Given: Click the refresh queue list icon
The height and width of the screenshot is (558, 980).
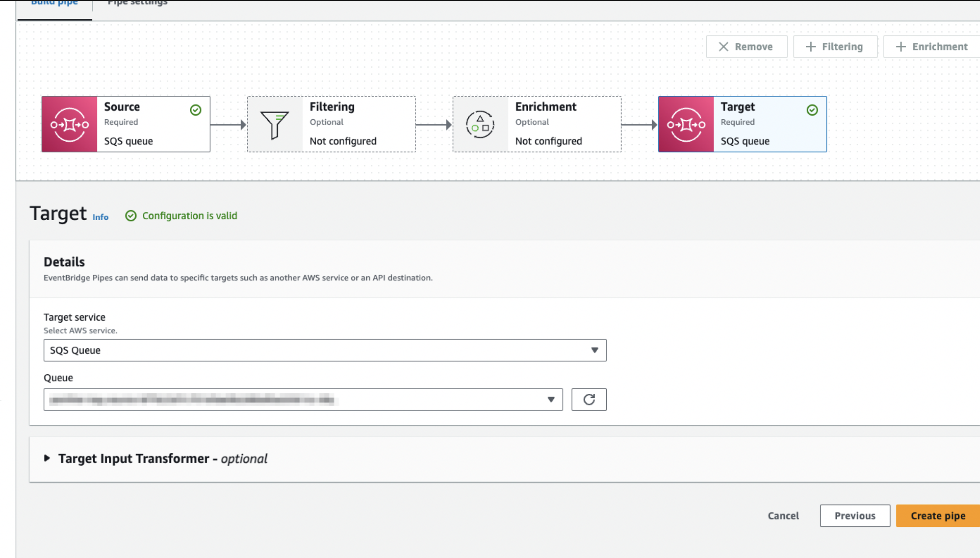Looking at the screenshot, I should (589, 399).
